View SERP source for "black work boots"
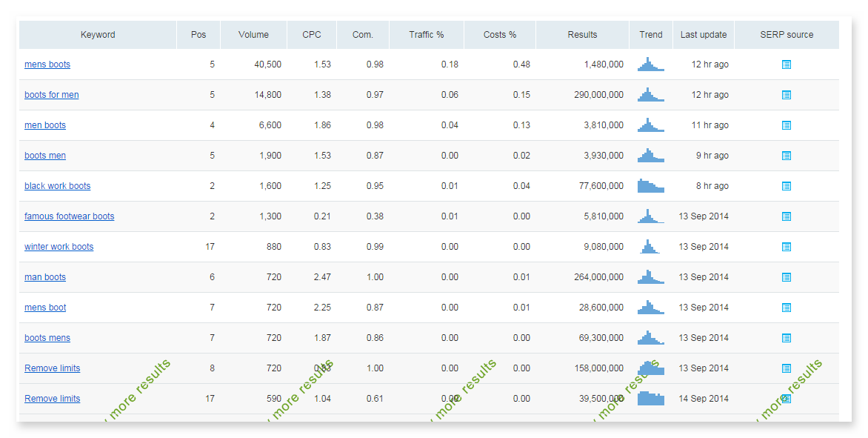Screen dimensions: 868x438 click(x=787, y=186)
